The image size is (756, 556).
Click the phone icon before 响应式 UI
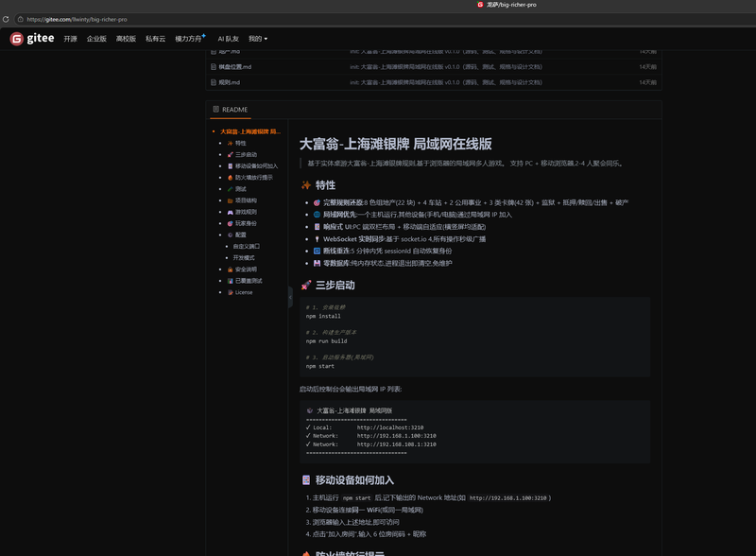point(317,227)
